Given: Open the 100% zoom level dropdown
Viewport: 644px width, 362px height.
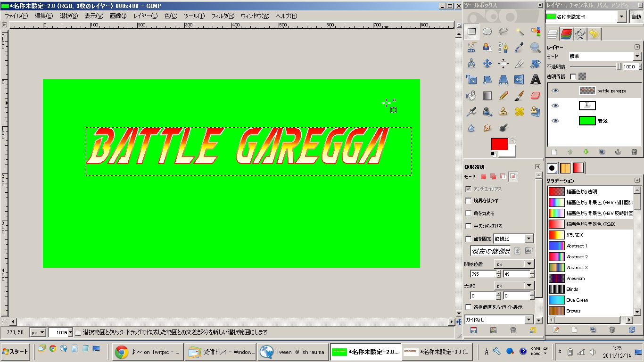Looking at the screenshot, I should (60, 332).
